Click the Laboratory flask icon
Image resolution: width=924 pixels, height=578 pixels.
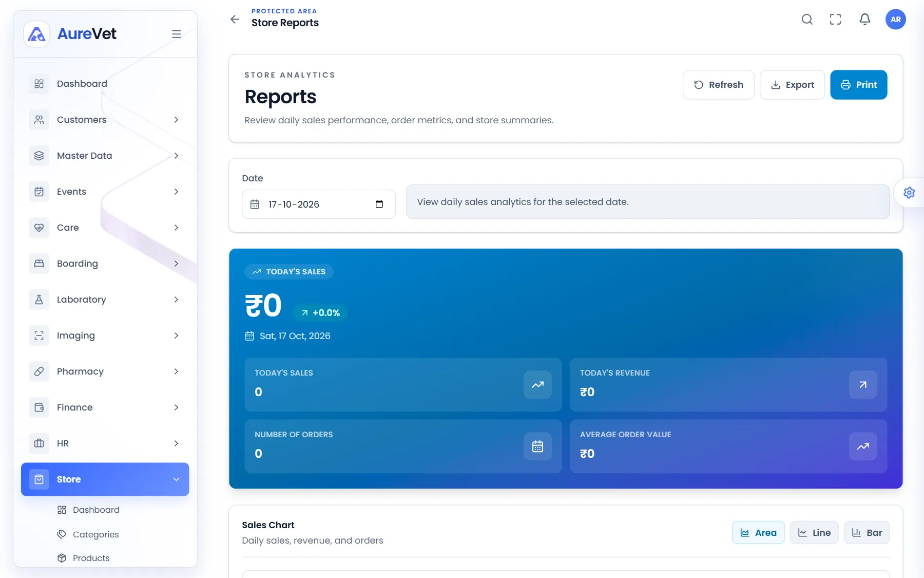tap(39, 300)
